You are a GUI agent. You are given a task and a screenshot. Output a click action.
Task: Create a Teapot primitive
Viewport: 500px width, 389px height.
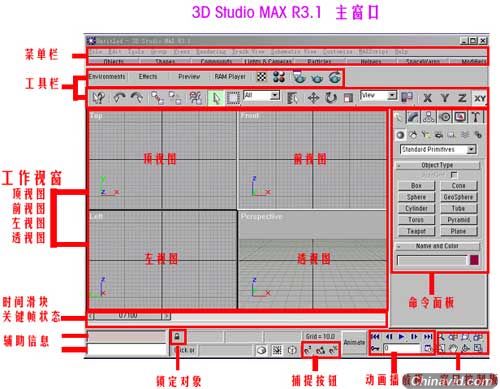(416, 231)
